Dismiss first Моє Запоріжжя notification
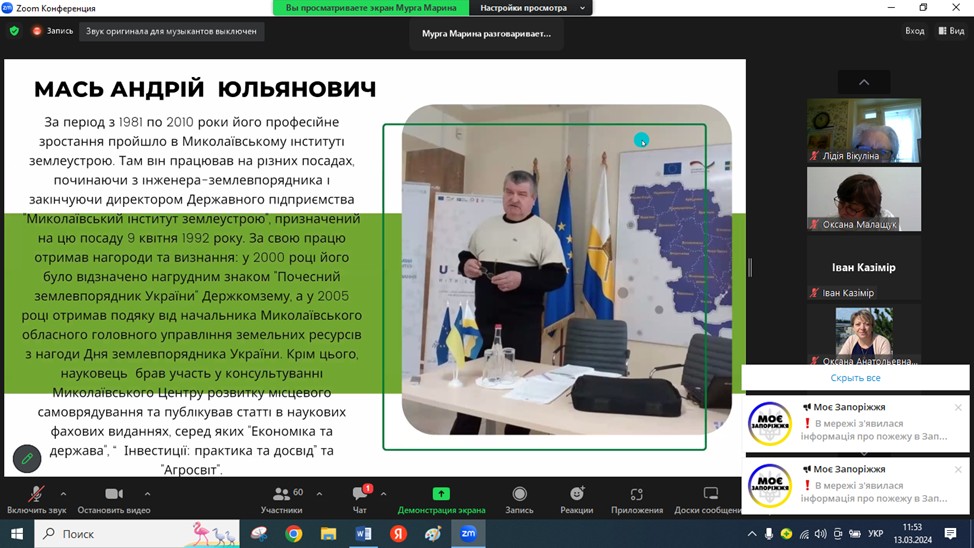974x548 pixels. point(958,408)
